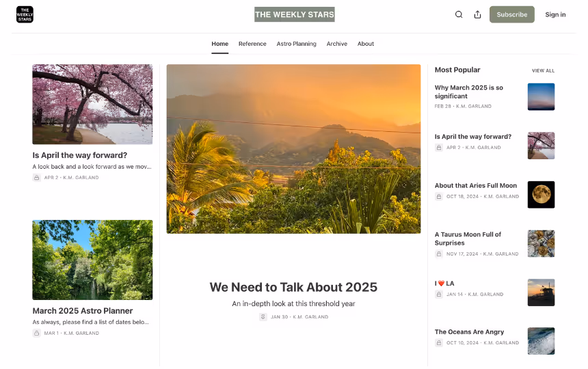Image resolution: width=588 pixels, height=369 pixels.
Task: Open cherry blossom image on left card
Action: 92,105
